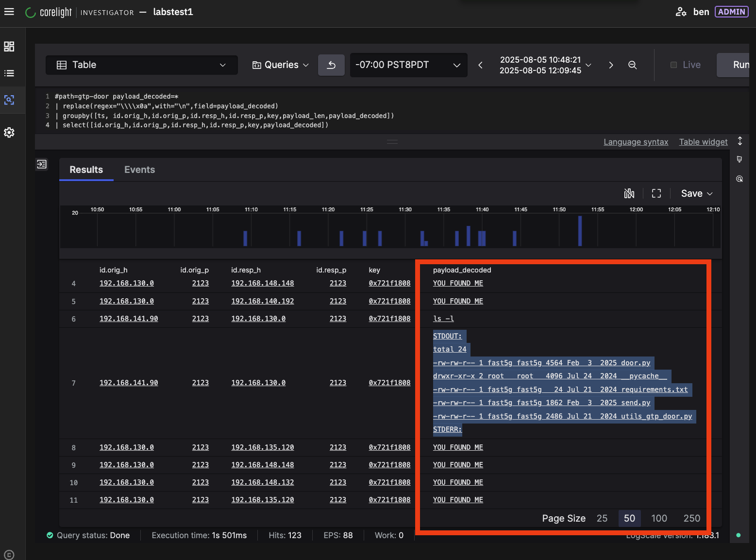Enable the Live checkbox

coord(673,65)
